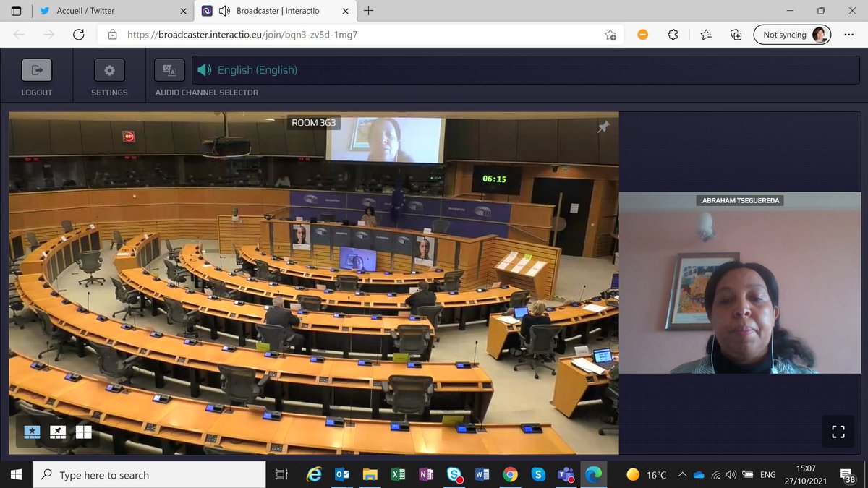
Task: Open a new browser tab
Action: tap(369, 11)
